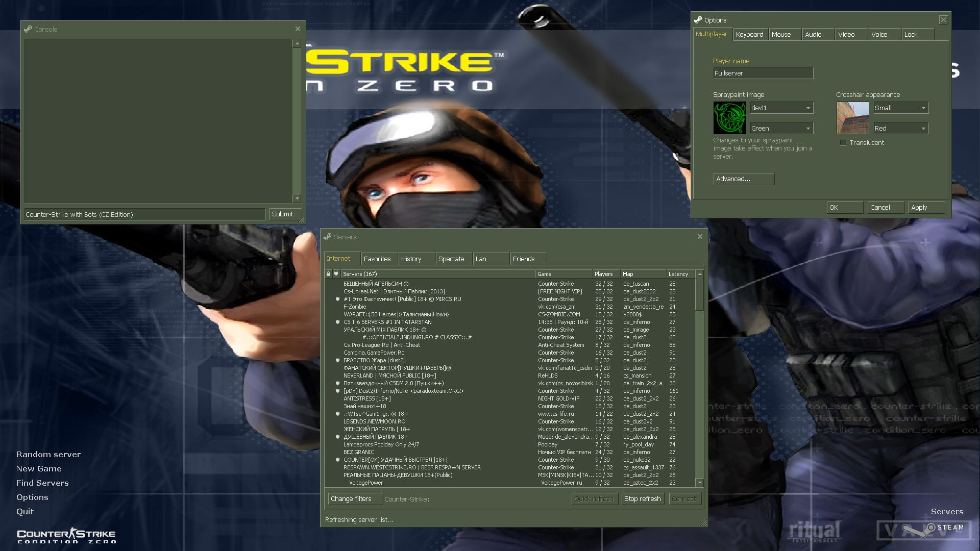Click the green devil spraypaint preview image
Image resolution: width=980 pixels, height=551 pixels.
(729, 118)
